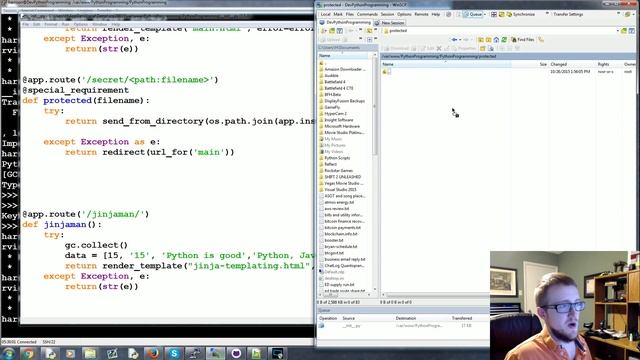Select the queued __init__.py transfer row
This screenshot has width=640, height=360.
[x=402, y=326]
